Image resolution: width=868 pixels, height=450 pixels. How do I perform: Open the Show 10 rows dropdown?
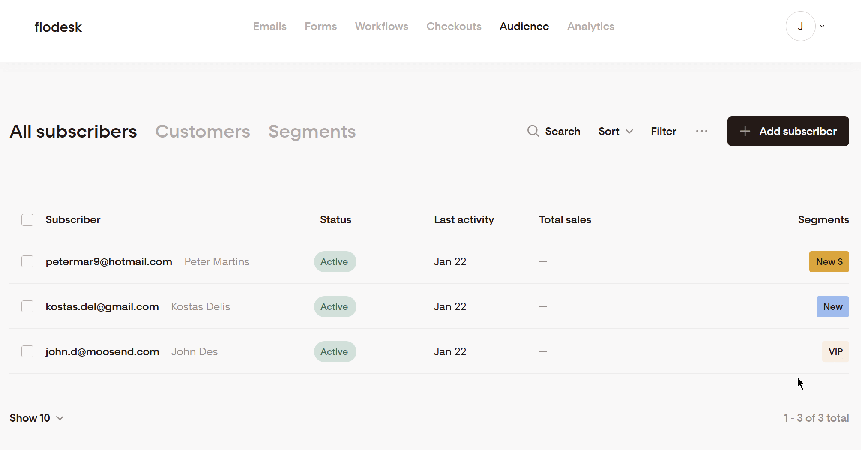[x=36, y=418]
